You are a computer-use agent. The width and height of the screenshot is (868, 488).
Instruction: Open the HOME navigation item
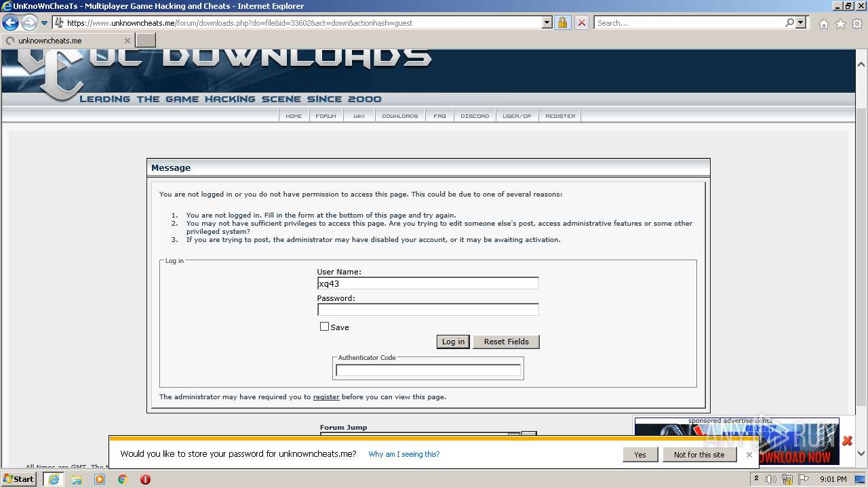point(294,116)
